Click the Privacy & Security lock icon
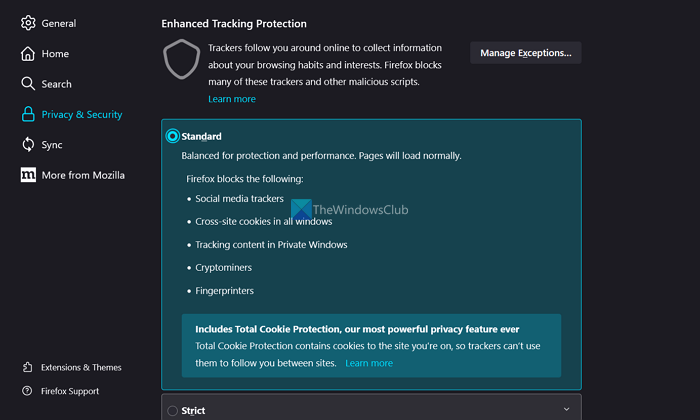This screenshot has height=420, width=700. click(28, 115)
